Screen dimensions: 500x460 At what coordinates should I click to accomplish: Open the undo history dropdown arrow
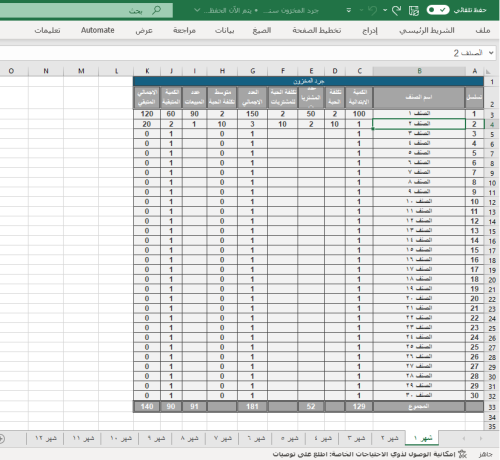click(x=385, y=10)
